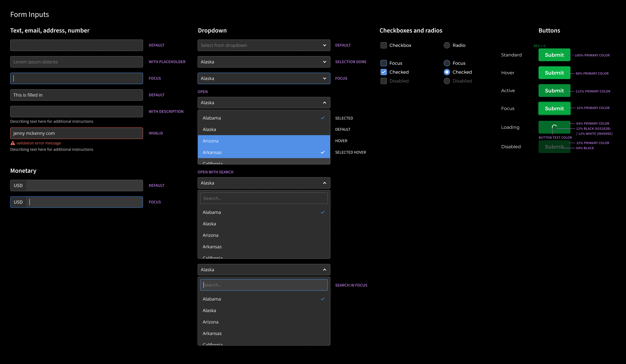626x364 pixels.
Task: Toggle the blue Checked checkbox
Action: (x=384, y=72)
